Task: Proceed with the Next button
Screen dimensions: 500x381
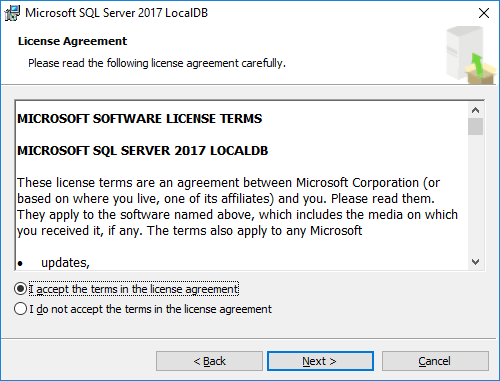Action: point(320,361)
